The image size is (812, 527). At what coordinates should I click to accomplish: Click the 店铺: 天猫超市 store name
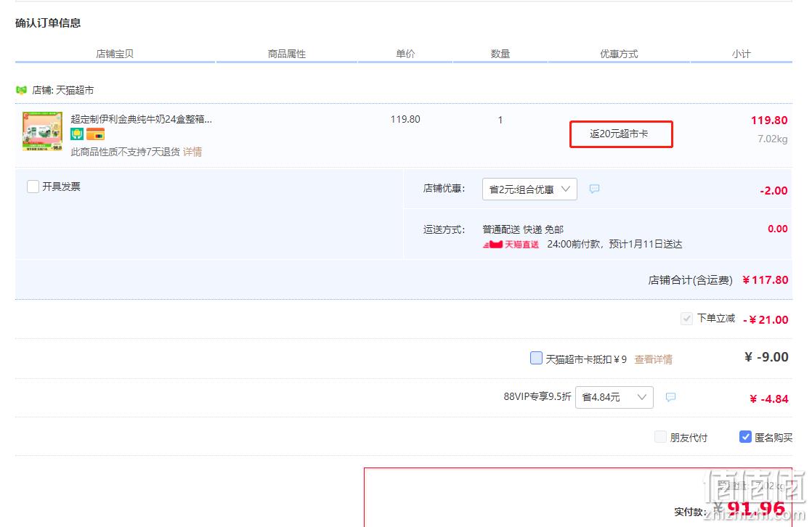click(x=63, y=90)
